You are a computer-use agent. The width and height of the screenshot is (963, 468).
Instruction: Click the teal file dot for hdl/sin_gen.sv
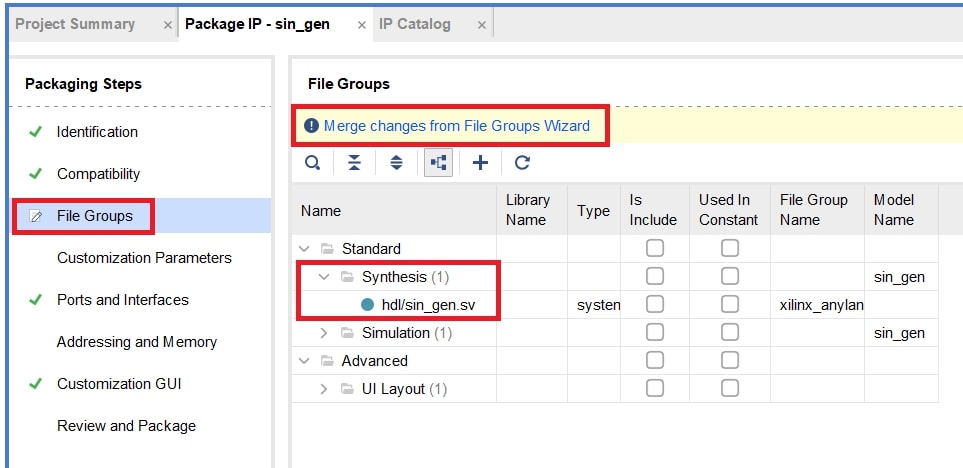click(x=367, y=305)
